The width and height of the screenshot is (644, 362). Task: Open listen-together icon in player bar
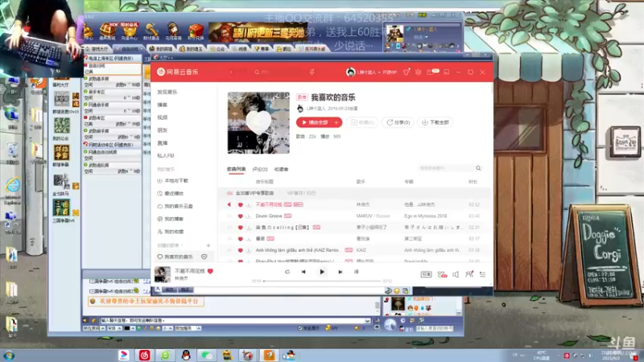pyautogui.click(x=469, y=274)
